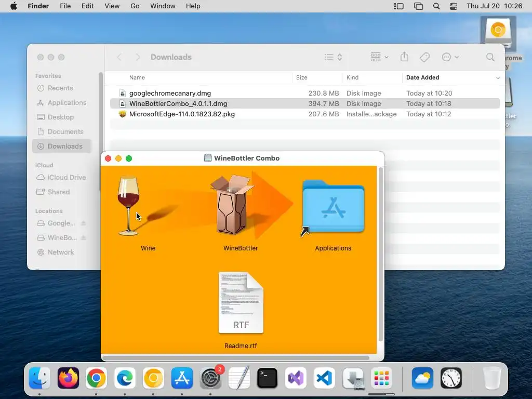
Task: Open the installer disk icon in Dock
Action: point(353,378)
